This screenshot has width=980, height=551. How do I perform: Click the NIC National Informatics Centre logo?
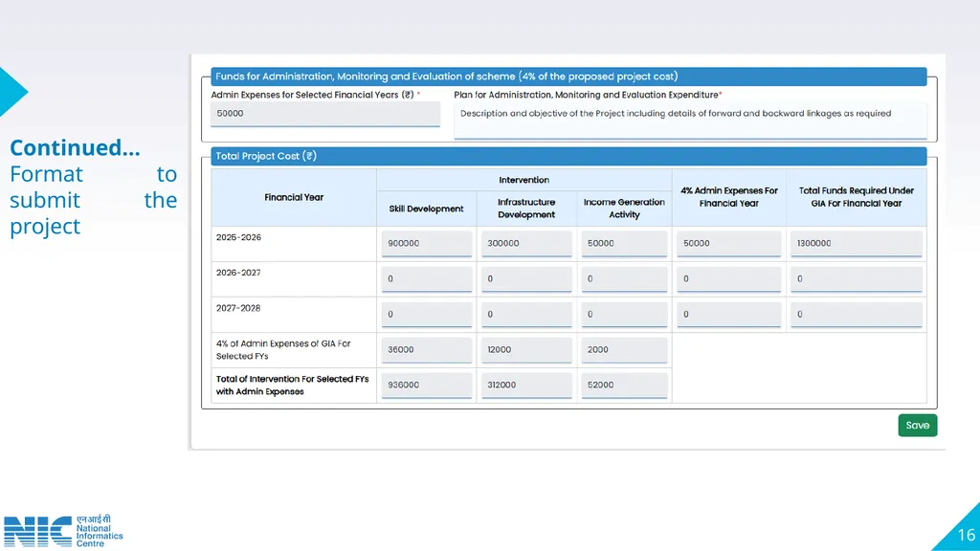63,531
